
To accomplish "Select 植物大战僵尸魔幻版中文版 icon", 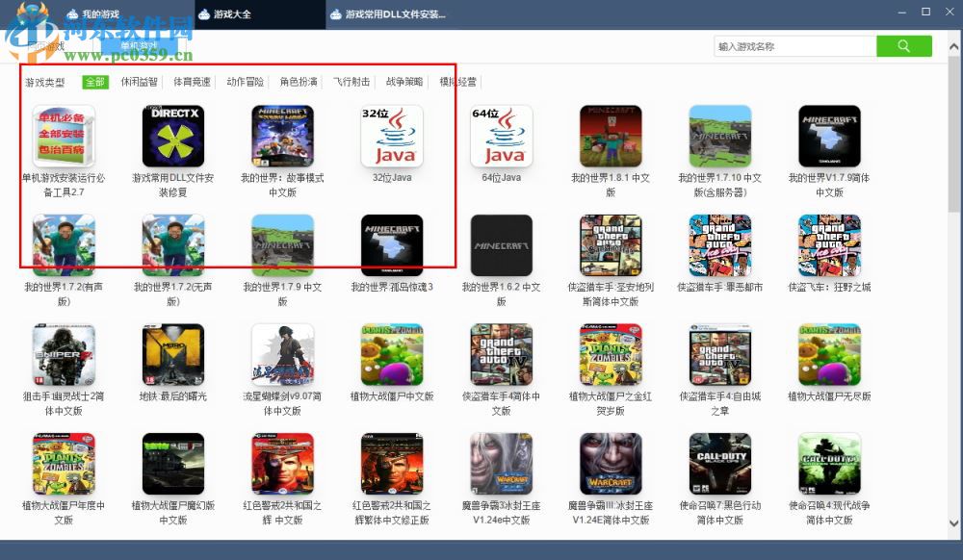I will click(x=173, y=464).
